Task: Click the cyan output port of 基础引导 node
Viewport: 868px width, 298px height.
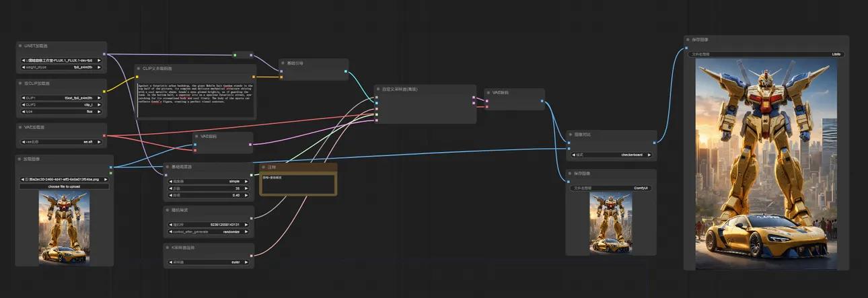Action: point(346,71)
